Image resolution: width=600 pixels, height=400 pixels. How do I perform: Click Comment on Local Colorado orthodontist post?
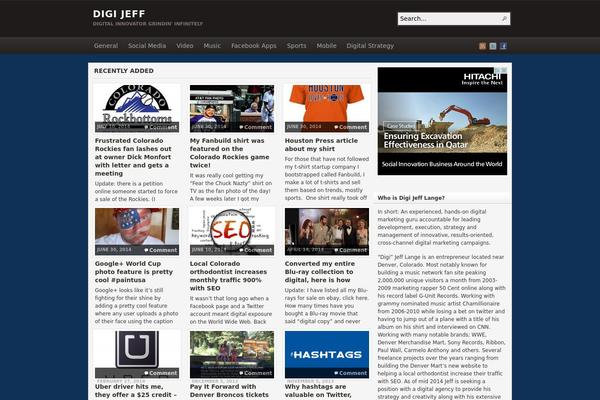coord(256,250)
